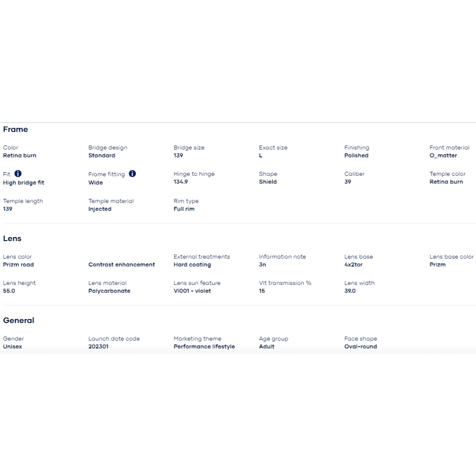Click the info icon beside Frame fitting
This screenshot has height=476, width=476.
pos(132,174)
